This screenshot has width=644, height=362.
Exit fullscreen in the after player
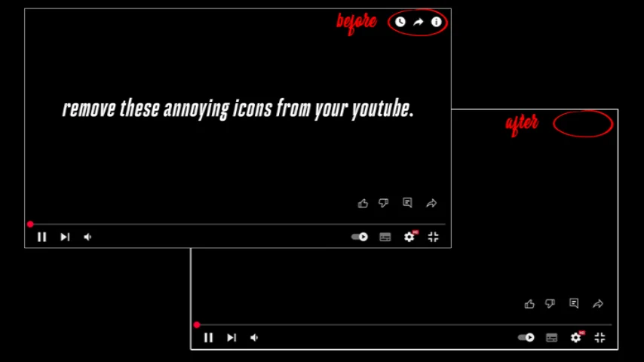600,338
